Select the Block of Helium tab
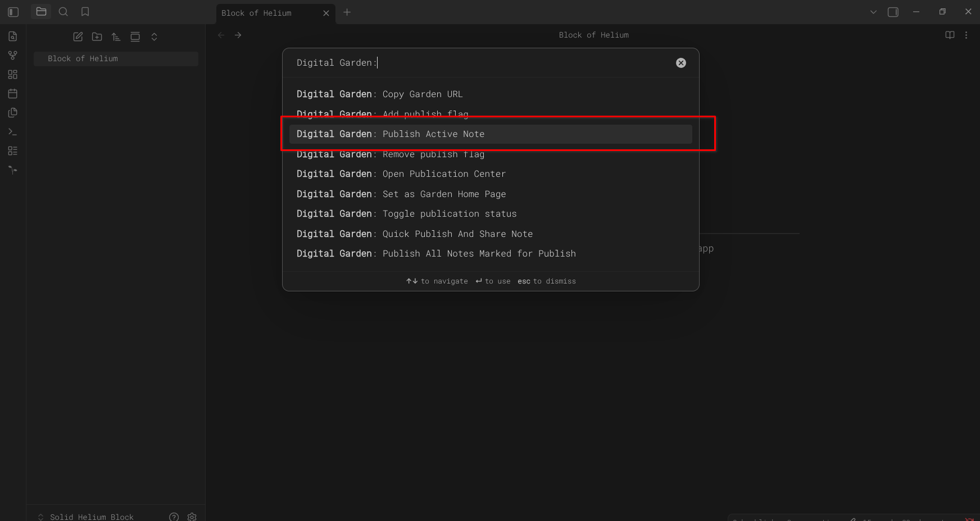Image resolution: width=980 pixels, height=521 pixels. coord(276,13)
